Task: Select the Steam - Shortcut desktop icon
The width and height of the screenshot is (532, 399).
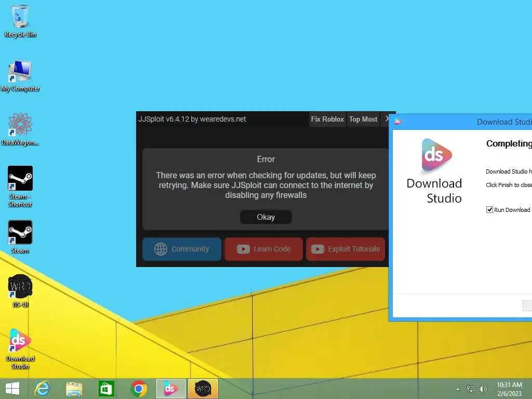Action: (x=20, y=187)
